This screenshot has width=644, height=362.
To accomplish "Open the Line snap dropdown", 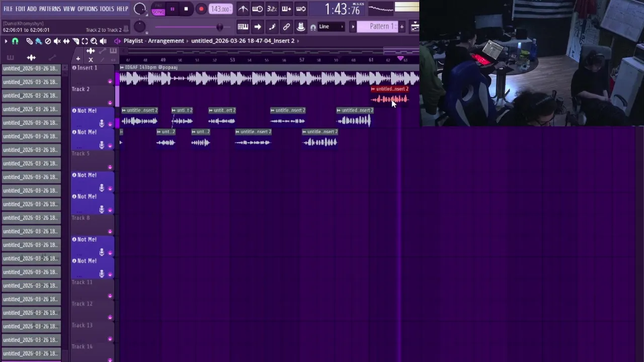I will [x=331, y=27].
